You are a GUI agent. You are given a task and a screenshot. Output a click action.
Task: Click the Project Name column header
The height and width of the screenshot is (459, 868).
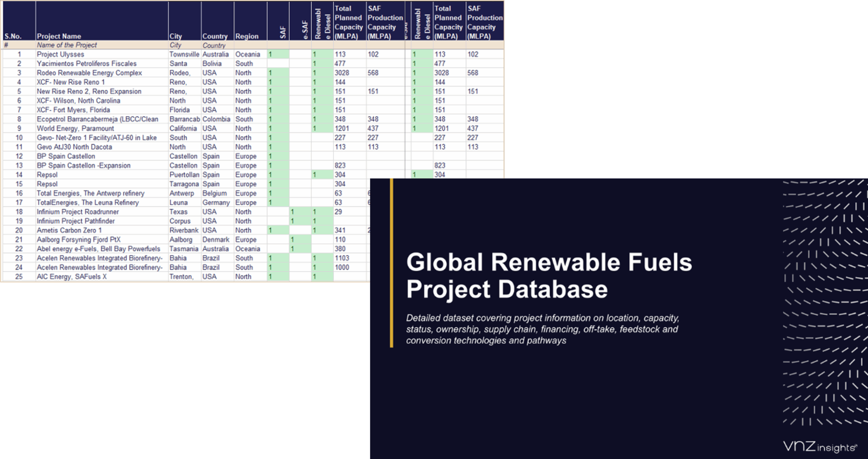click(59, 36)
